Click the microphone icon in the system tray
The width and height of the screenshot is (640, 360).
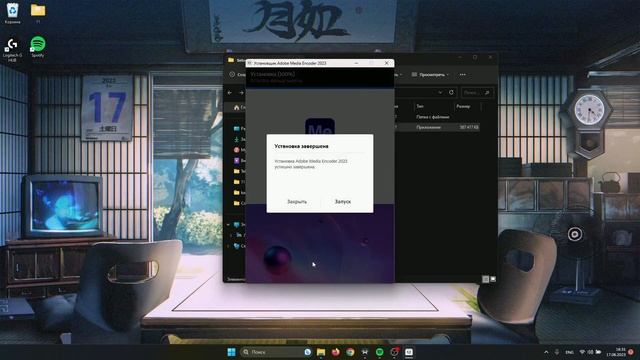557,352
